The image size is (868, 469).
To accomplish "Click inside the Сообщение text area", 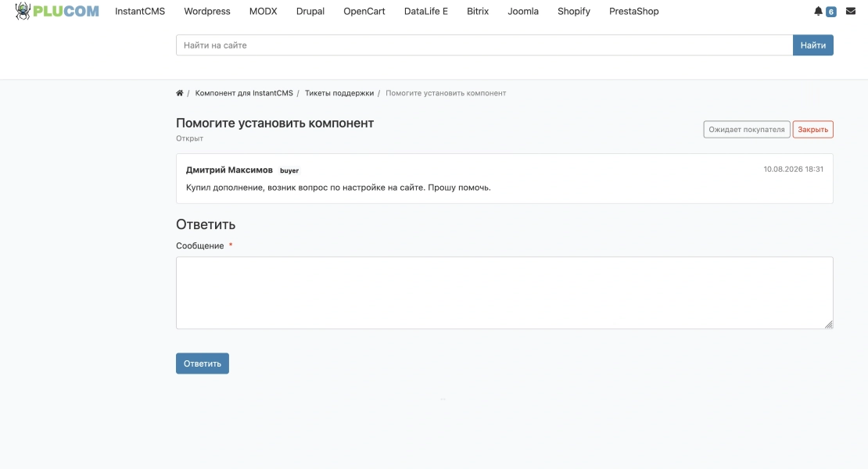I will (504, 292).
